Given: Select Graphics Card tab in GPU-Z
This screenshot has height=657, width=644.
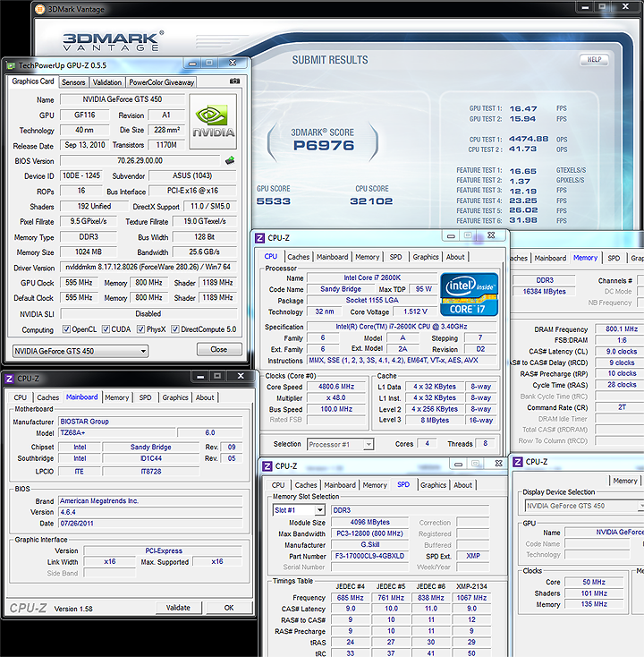Looking at the screenshot, I should (x=33, y=81).
